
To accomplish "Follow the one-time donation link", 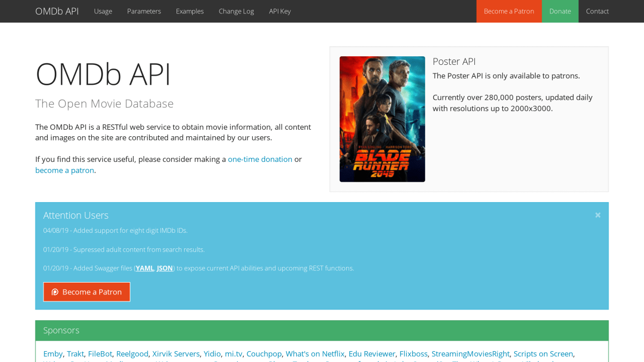I will (260, 159).
